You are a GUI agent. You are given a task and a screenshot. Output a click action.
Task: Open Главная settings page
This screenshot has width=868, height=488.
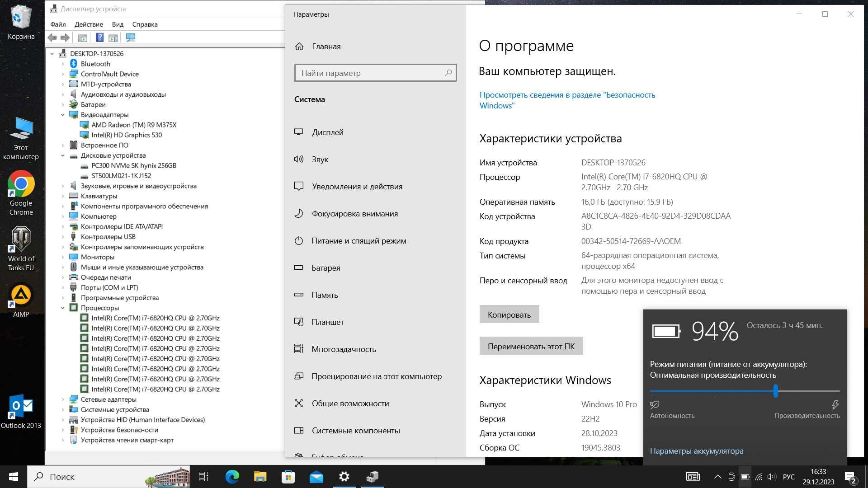click(x=326, y=46)
